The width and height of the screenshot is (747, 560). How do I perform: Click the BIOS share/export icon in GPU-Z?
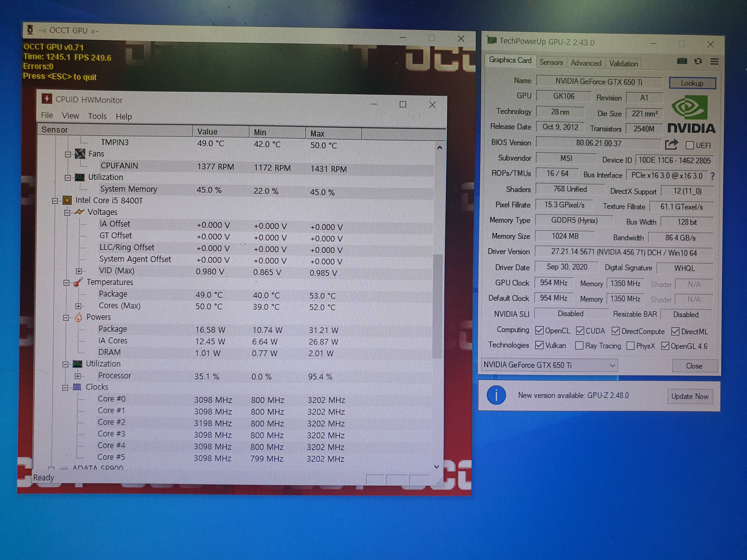[x=671, y=144]
